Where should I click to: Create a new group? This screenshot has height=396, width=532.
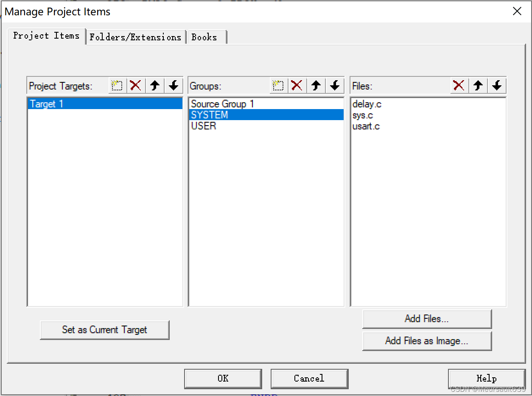[x=278, y=86]
